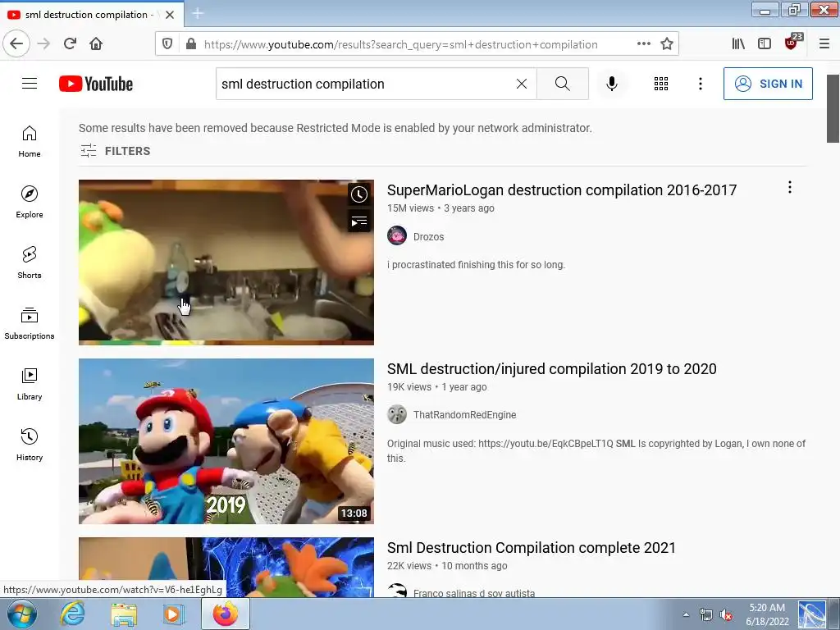Open Subscriptions in the sidebar
840x630 pixels.
point(30,323)
